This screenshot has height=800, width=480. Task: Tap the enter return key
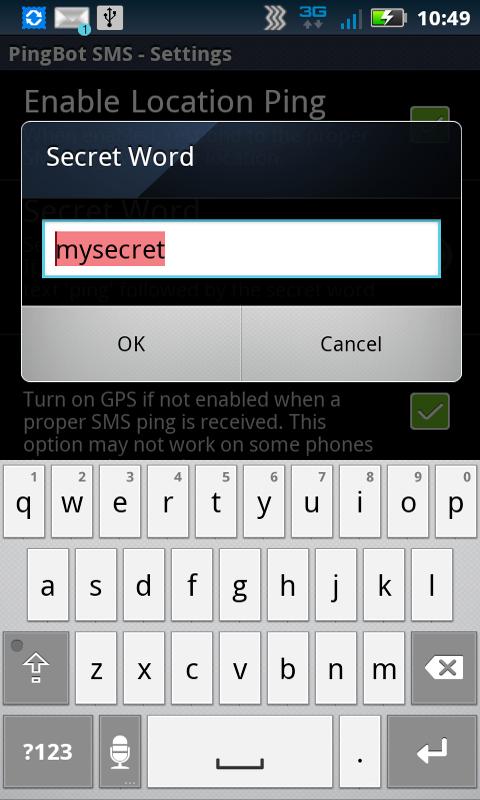pos(432,752)
